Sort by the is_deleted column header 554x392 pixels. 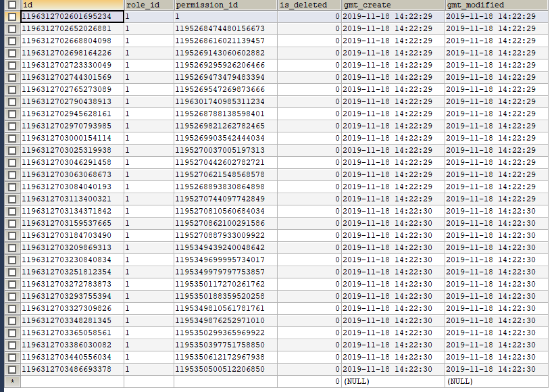309,5
